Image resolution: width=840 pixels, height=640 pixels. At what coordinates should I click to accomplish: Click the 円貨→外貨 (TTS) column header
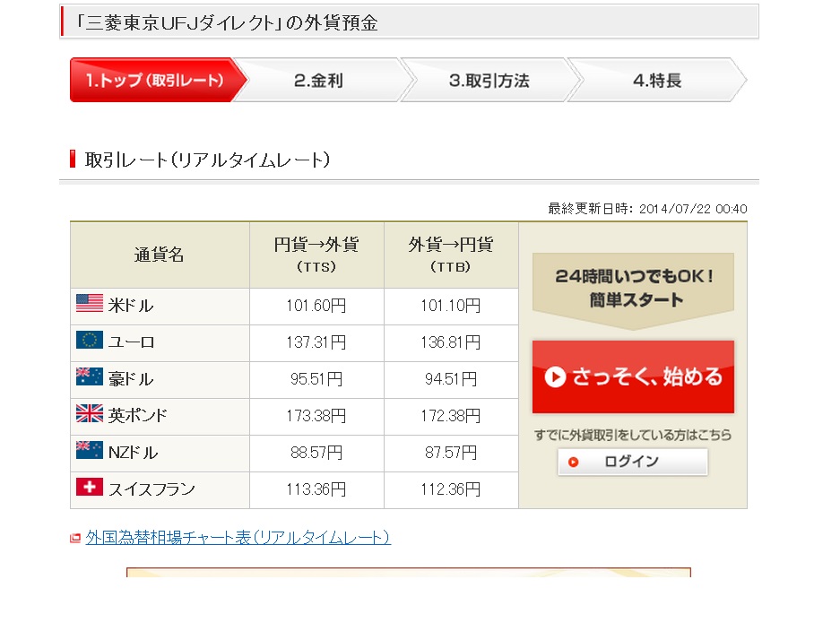pos(316,255)
